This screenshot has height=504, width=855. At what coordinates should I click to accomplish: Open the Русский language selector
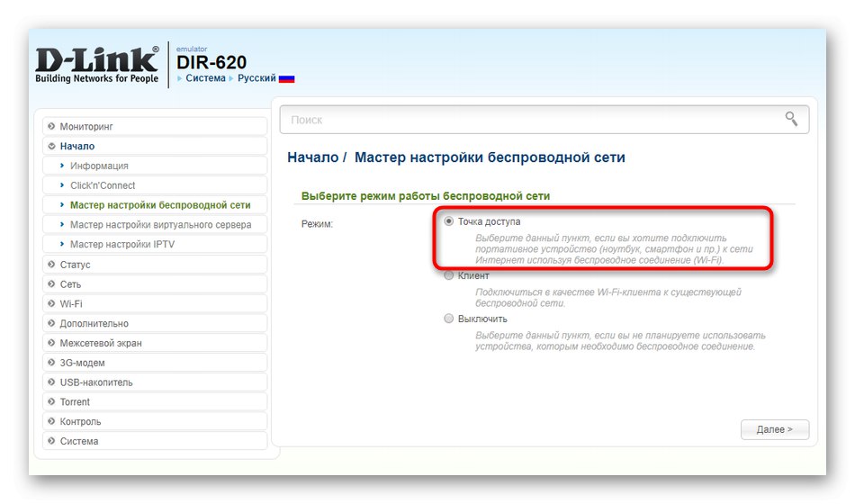[x=256, y=78]
